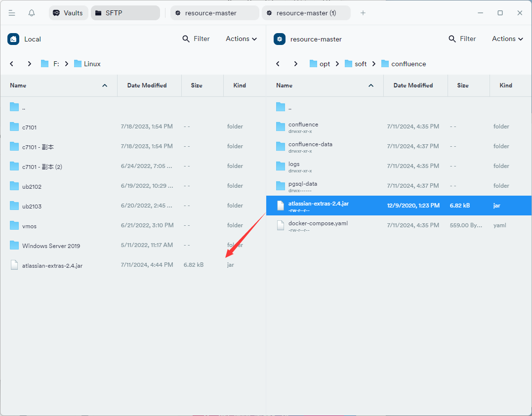The width and height of the screenshot is (532, 416).
Task: Sort Local files by Size column
Action: click(203, 85)
